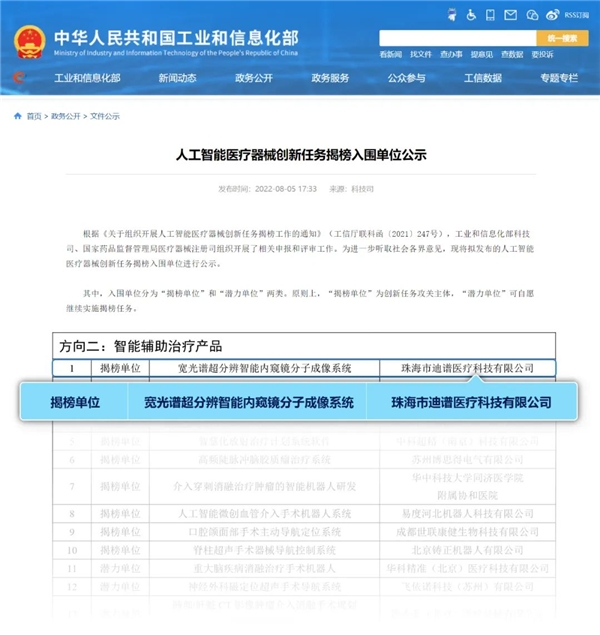
Task: Select 政务服务 in the navigation bar
Action: [330, 78]
